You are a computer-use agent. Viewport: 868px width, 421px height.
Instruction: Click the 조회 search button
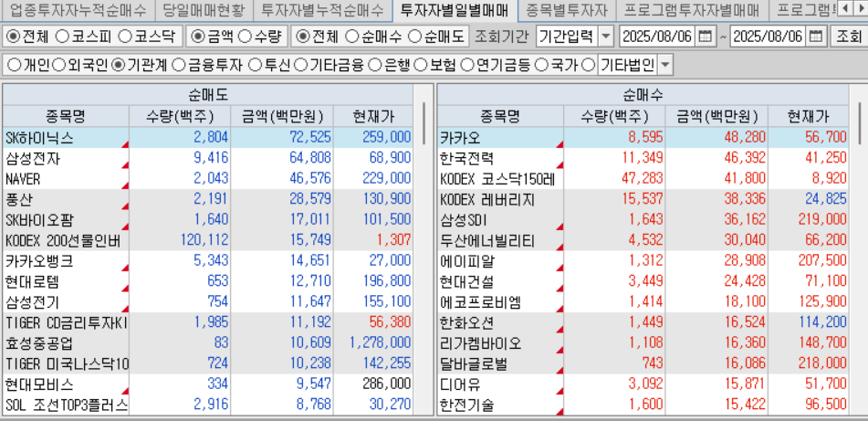click(848, 37)
